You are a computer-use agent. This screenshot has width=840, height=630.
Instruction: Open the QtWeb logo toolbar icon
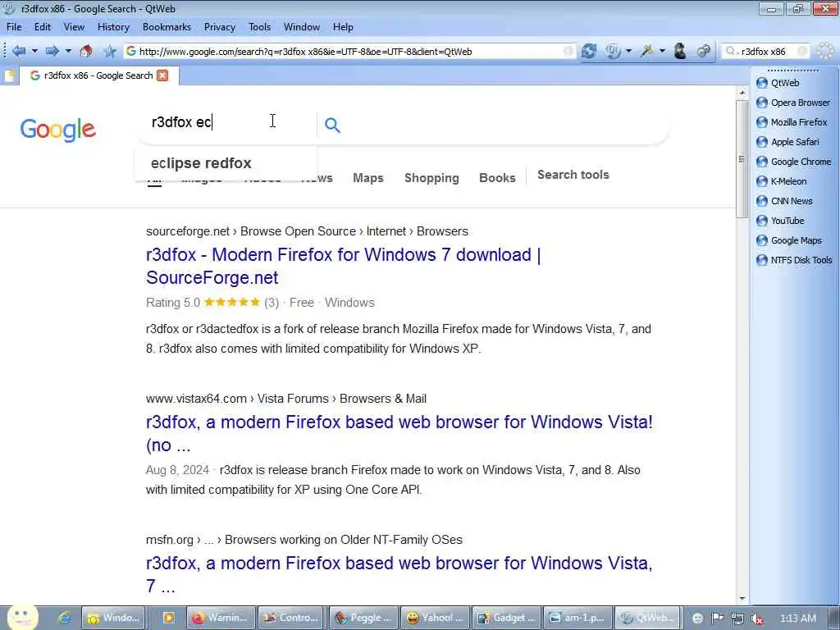(x=614, y=51)
